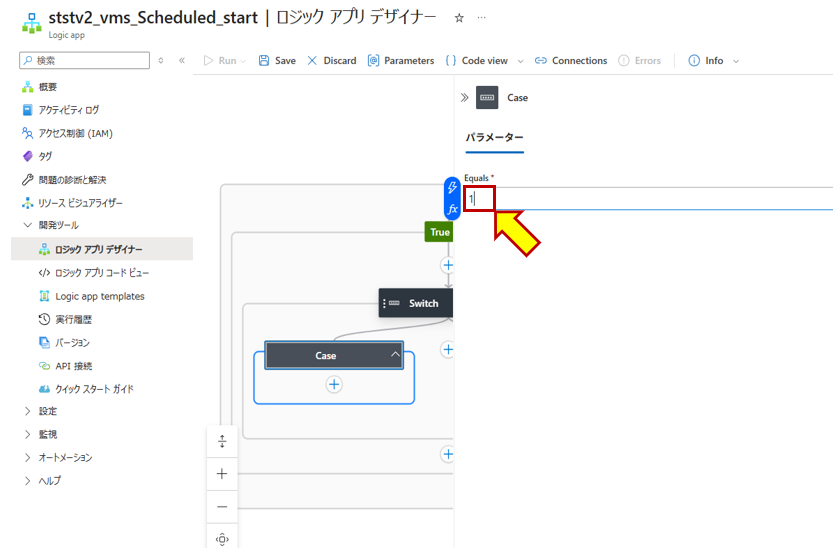The image size is (833, 548).
Task: Collapse the 開発ツール section
Action: (28, 225)
